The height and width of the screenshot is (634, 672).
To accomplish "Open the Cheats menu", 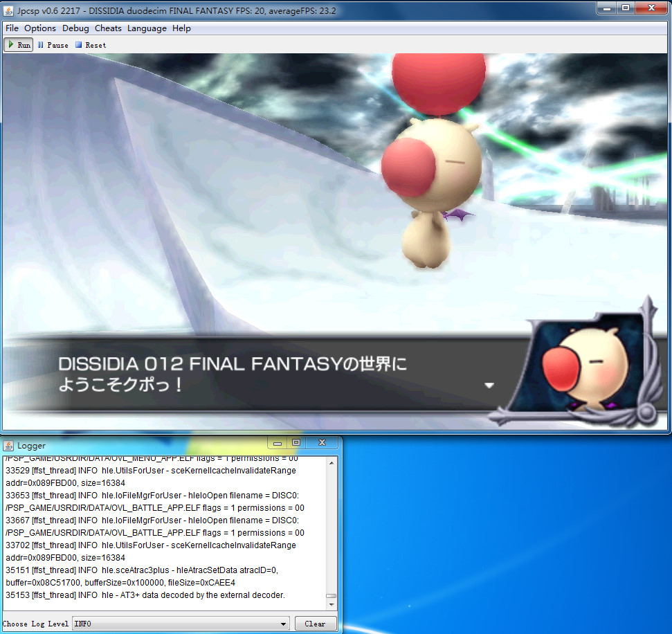I will (x=108, y=28).
